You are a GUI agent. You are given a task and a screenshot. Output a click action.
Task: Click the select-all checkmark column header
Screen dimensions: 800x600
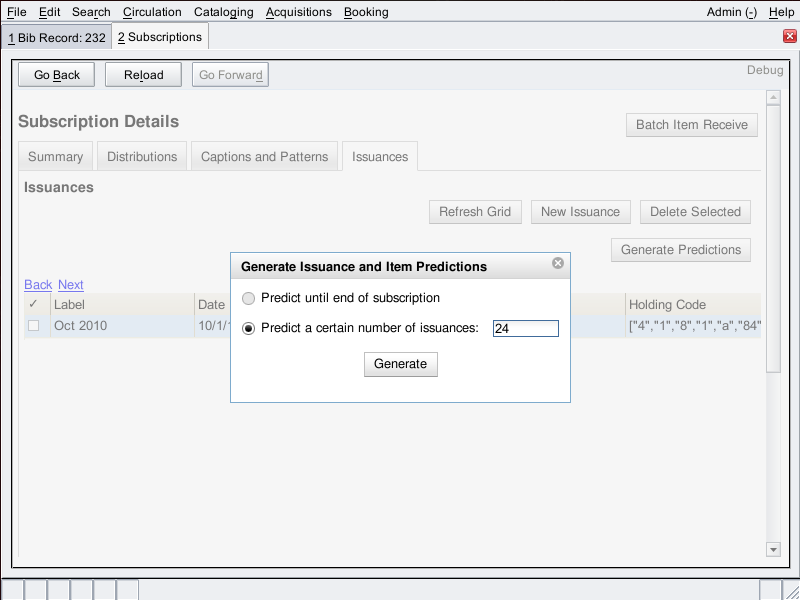[x=34, y=304]
